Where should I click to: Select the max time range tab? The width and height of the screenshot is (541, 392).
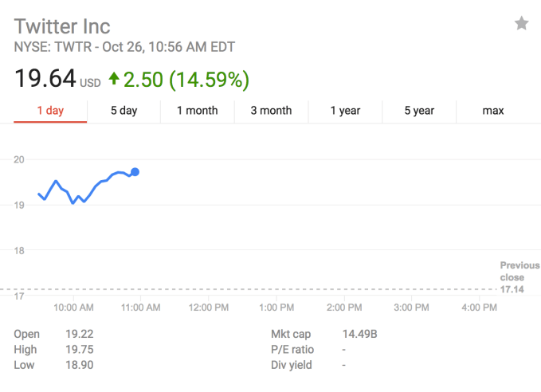[x=493, y=111]
